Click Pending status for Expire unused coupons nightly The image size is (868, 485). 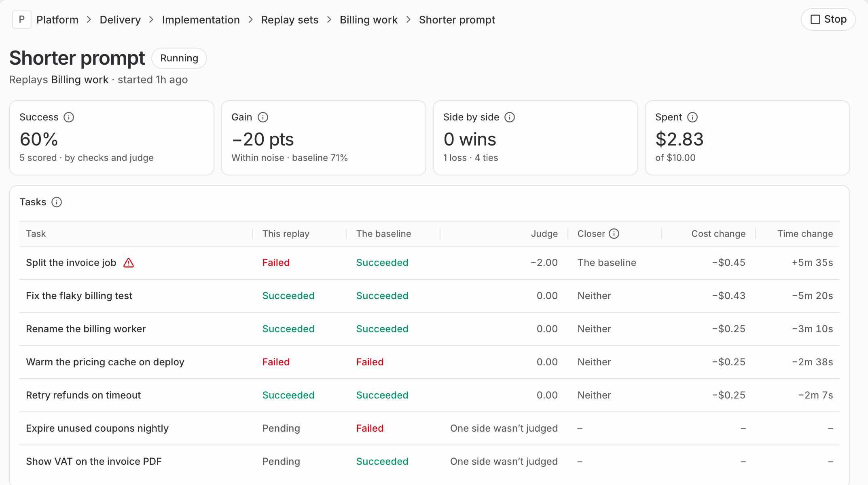pos(281,428)
